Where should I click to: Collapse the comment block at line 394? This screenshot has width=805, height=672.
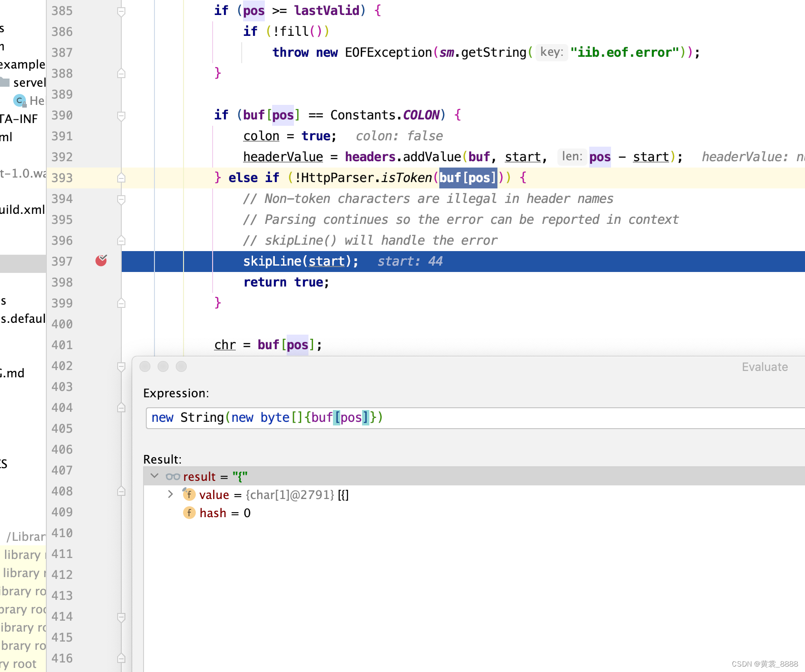(x=121, y=199)
